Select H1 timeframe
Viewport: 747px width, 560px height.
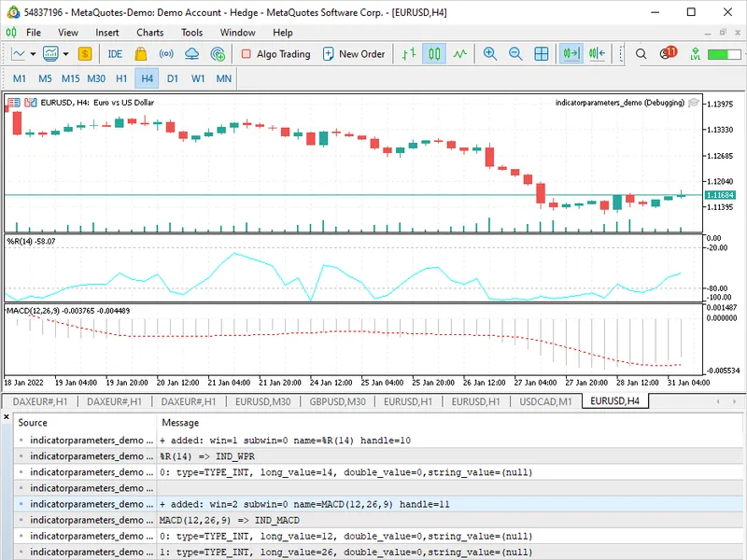pyautogui.click(x=121, y=78)
